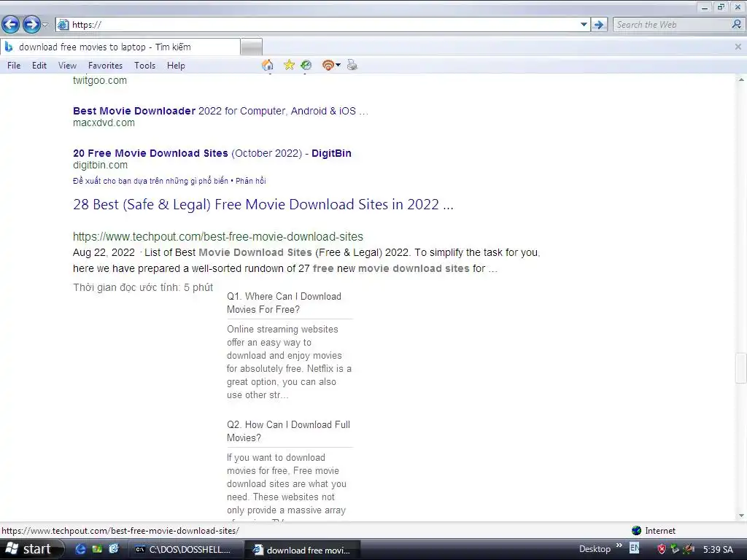
Task: Click the page icon in the address bar
Action: (x=63, y=25)
